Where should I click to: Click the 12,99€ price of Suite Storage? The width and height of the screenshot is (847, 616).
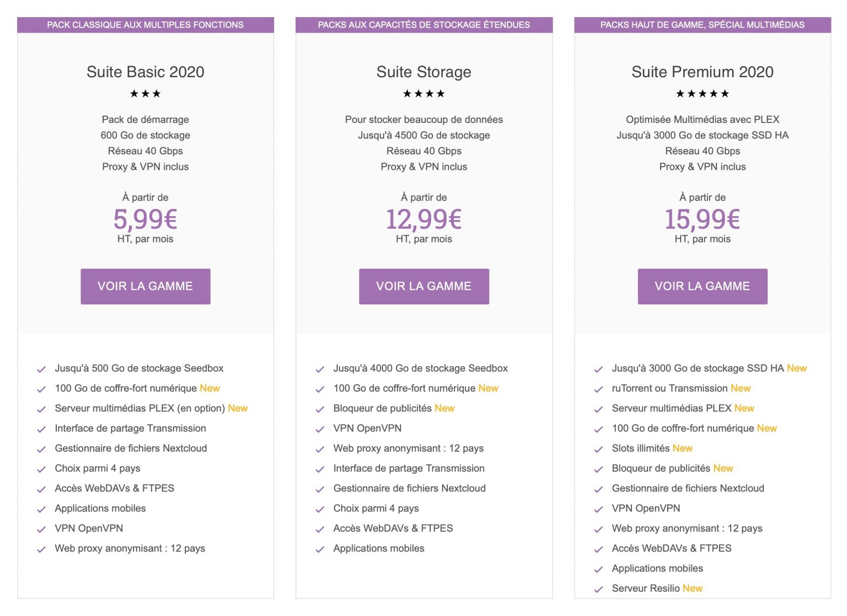[x=423, y=219]
